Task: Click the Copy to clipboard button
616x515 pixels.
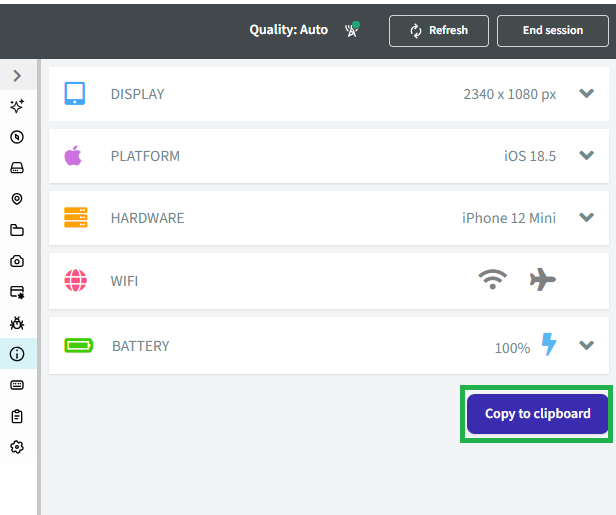Action: tap(538, 413)
